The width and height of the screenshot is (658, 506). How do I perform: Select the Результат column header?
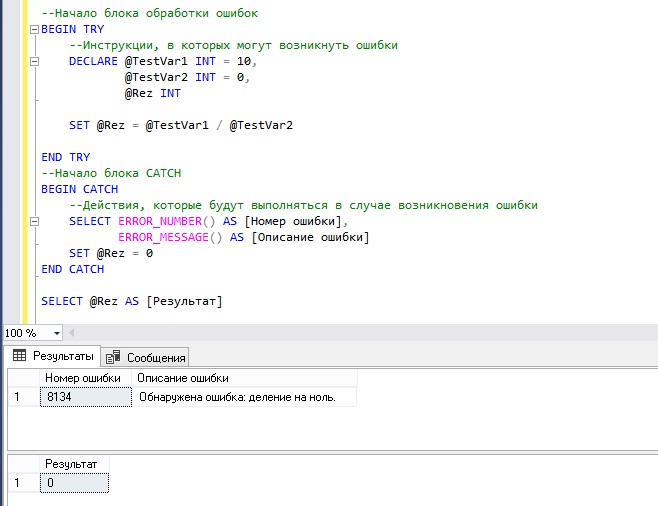[72, 464]
